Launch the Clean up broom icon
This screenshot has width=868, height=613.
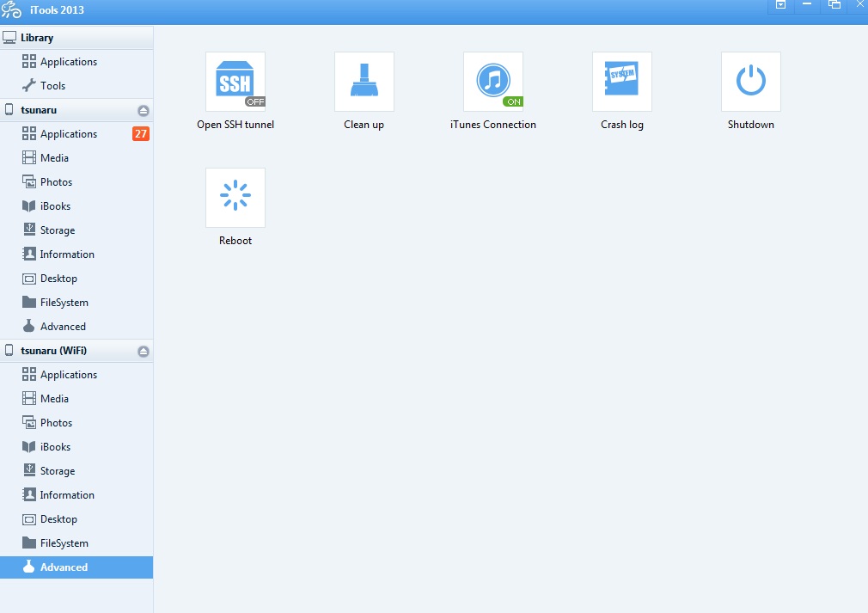pyautogui.click(x=364, y=82)
